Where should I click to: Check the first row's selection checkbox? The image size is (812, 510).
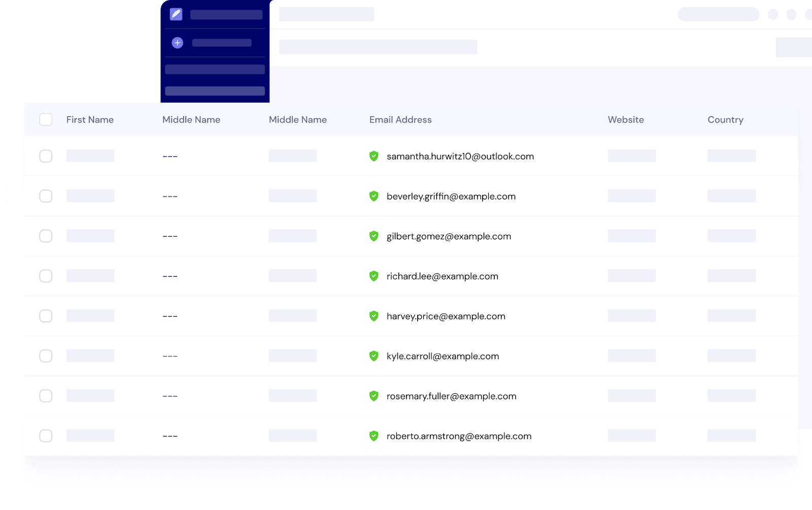tap(46, 156)
